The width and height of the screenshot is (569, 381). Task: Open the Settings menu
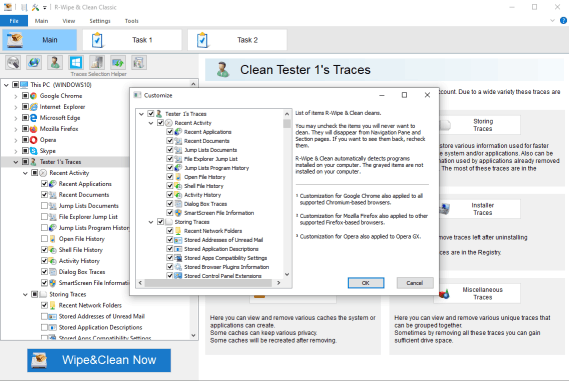click(100, 21)
